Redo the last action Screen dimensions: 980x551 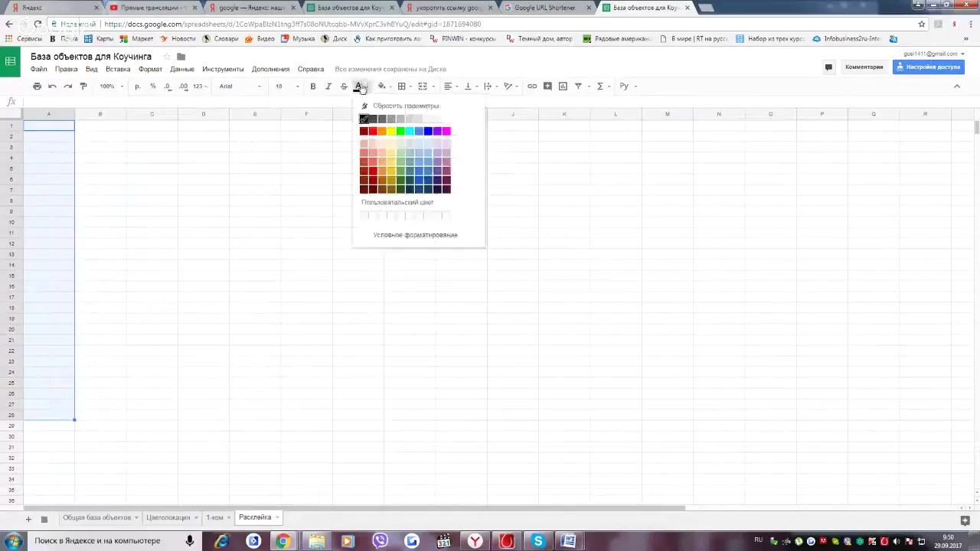pyautogui.click(x=67, y=86)
